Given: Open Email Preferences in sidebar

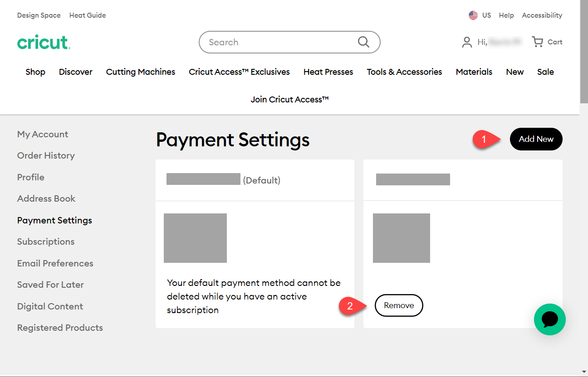Looking at the screenshot, I should click(x=55, y=263).
